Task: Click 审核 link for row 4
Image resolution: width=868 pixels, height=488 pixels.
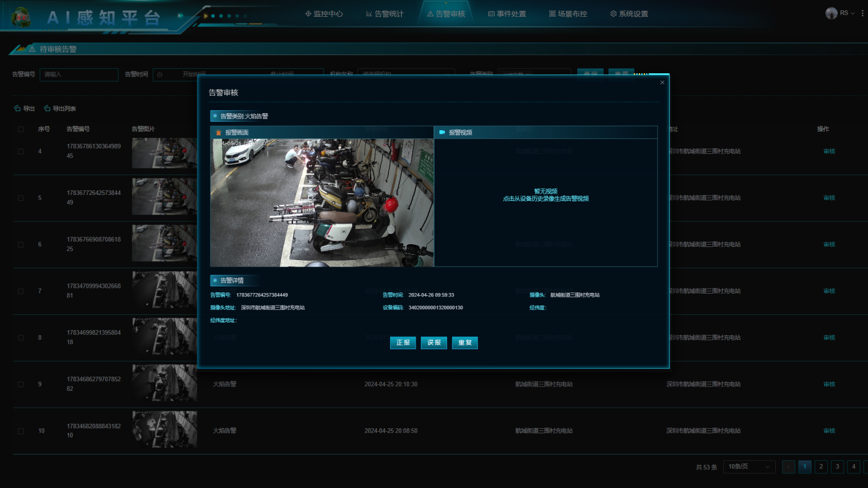Action: point(829,151)
